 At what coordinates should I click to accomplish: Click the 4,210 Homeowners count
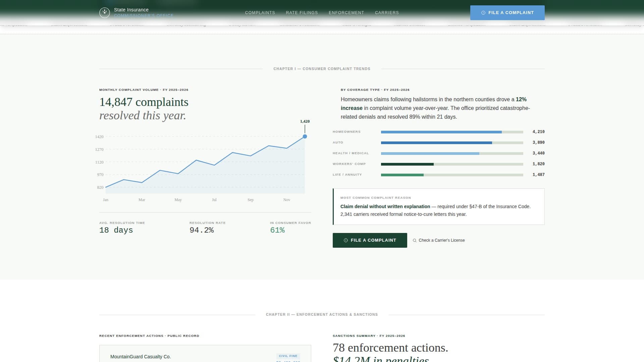(539, 132)
